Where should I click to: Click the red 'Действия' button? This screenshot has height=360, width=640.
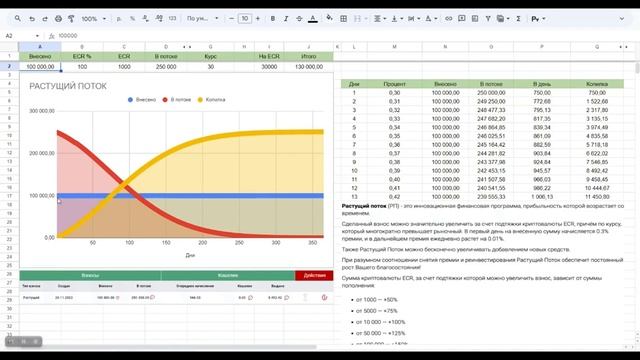314,276
